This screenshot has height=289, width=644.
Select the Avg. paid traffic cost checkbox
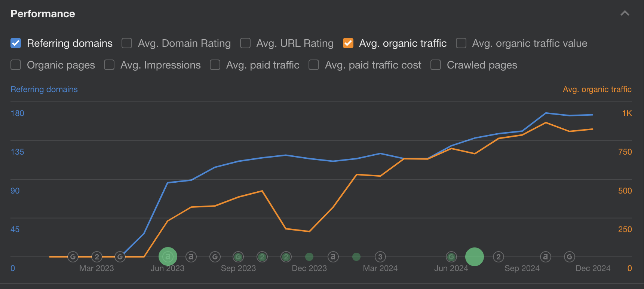314,65
